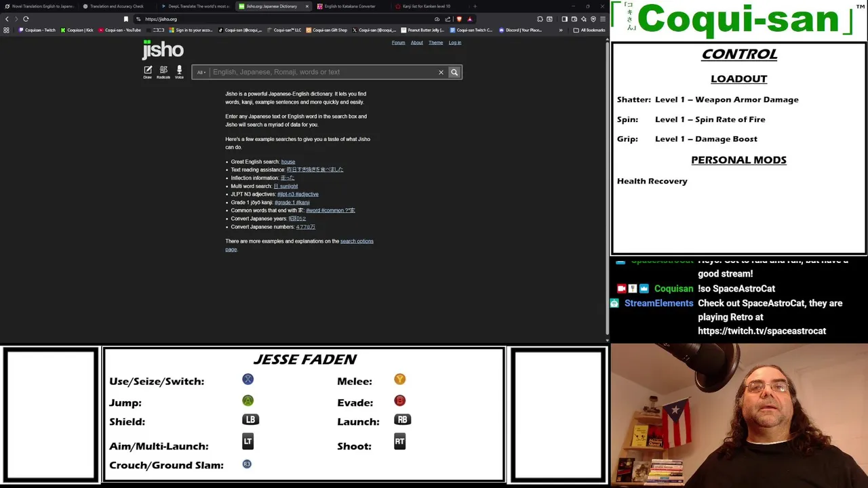Click the share icon in address bar
The image size is (868, 488).
click(448, 19)
